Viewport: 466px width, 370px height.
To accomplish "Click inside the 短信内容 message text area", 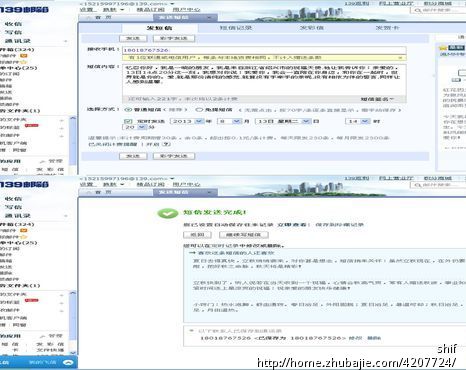I will [264, 79].
